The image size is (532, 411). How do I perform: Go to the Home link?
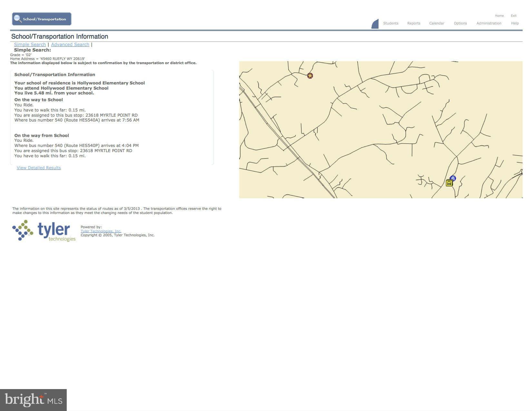pyautogui.click(x=499, y=15)
